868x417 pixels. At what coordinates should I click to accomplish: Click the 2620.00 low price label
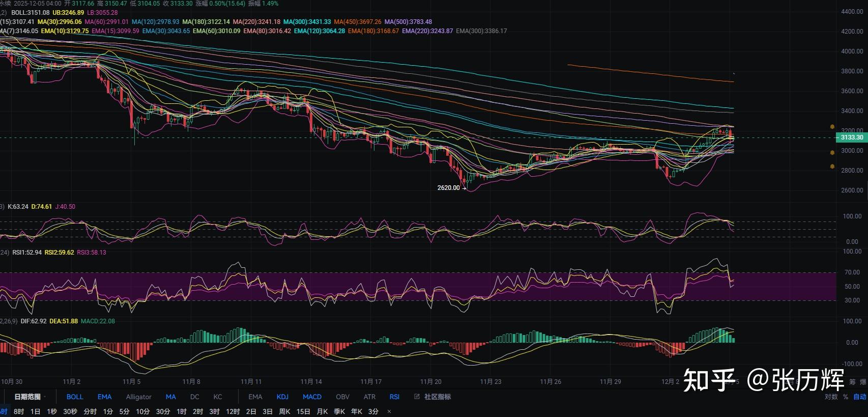click(x=448, y=188)
